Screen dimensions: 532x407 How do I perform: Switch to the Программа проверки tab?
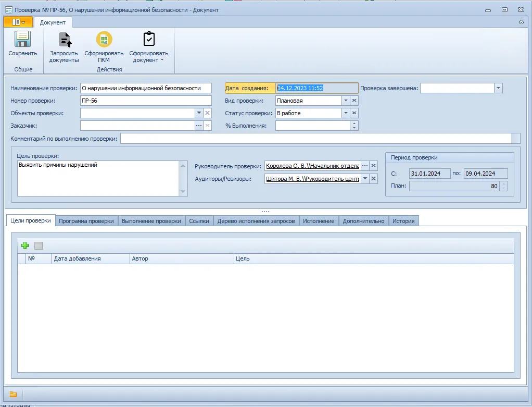(x=86, y=221)
